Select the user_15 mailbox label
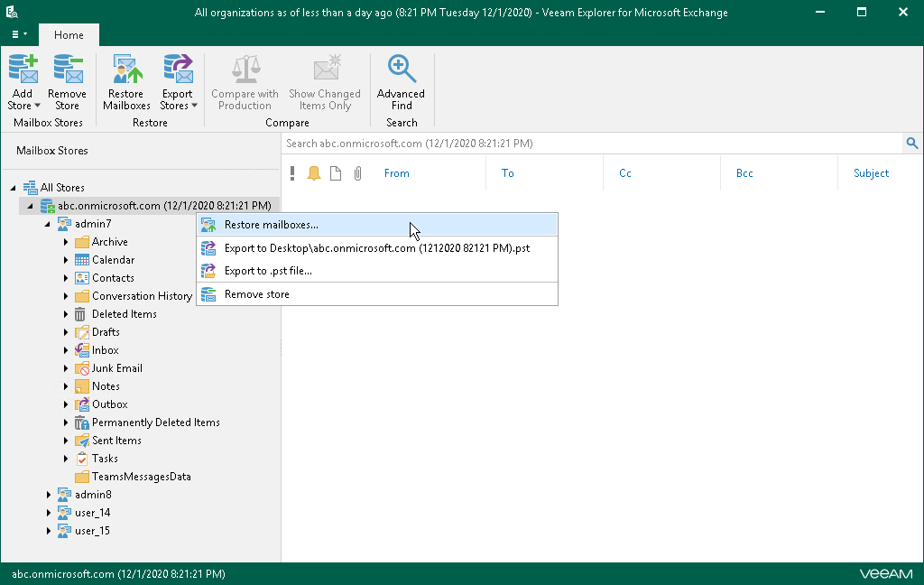This screenshot has width=924, height=585. point(93,531)
